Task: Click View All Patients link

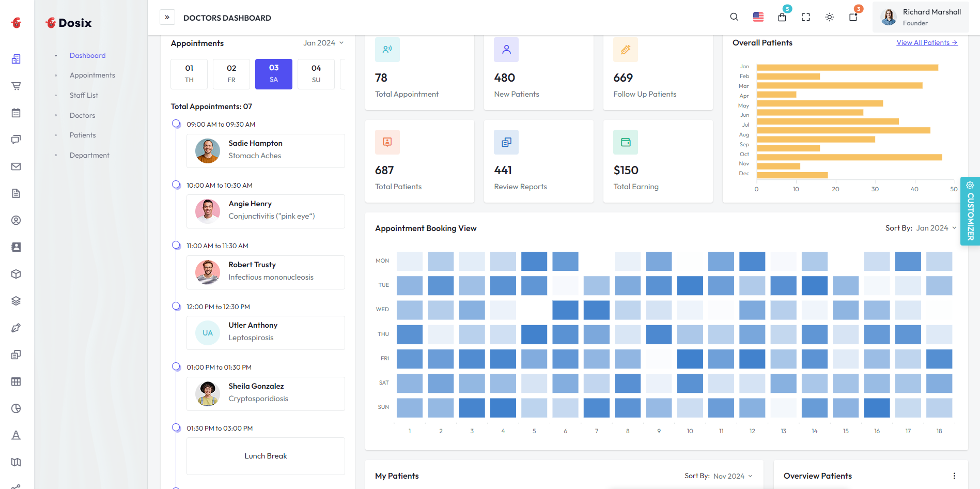Action: point(927,42)
